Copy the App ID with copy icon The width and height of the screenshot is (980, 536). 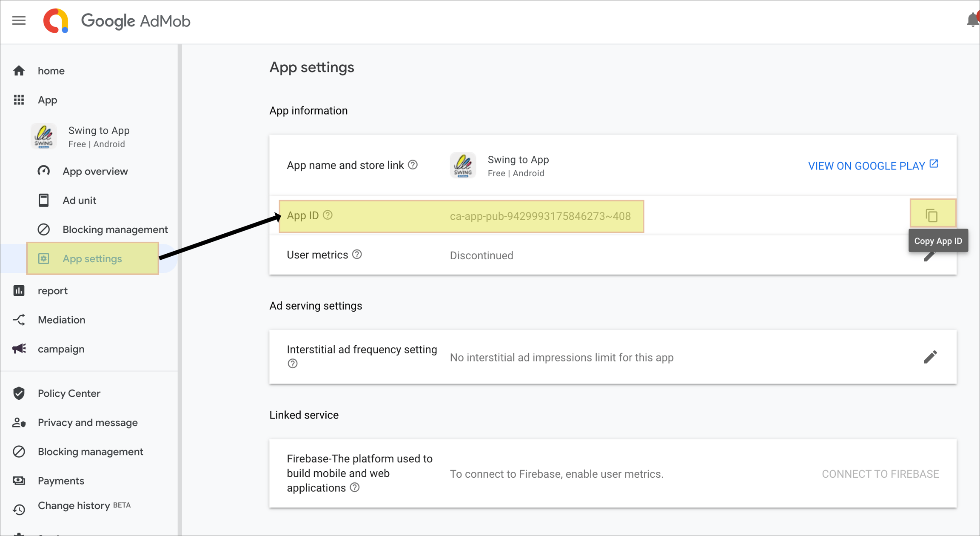pyautogui.click(x=932, y=215)
